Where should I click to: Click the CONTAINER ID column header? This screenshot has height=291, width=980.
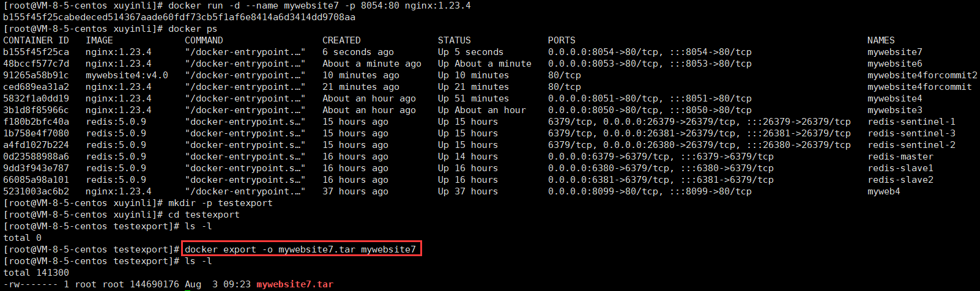tap(36, 40)
